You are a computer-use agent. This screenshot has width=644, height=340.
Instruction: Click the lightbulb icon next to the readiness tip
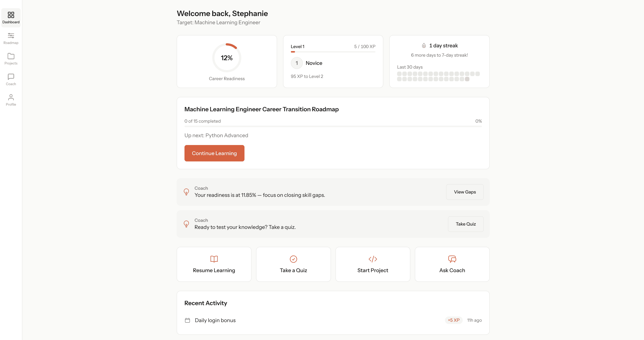coord(186,192)
